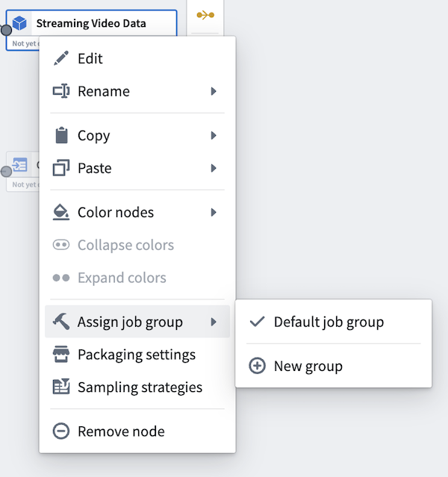Create a New group from submenu
The height and width of the screenshot is (477, 448).
pos(333,366)
